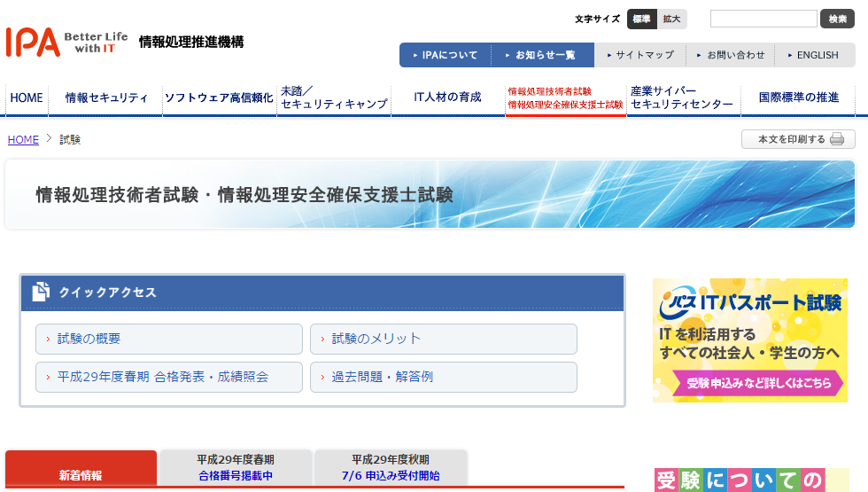Open the サイトマップ link
Viewport: 868px width, 492px height.
[640, 55]
